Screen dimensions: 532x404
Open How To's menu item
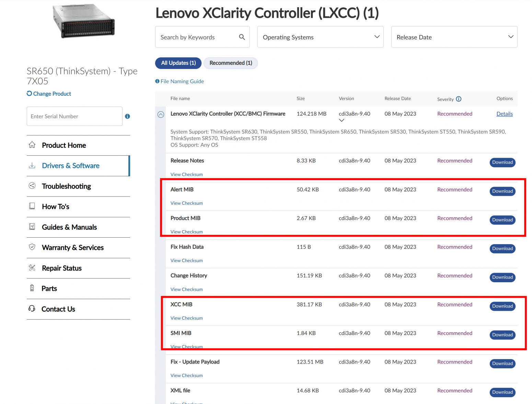(x=78, y=207)
